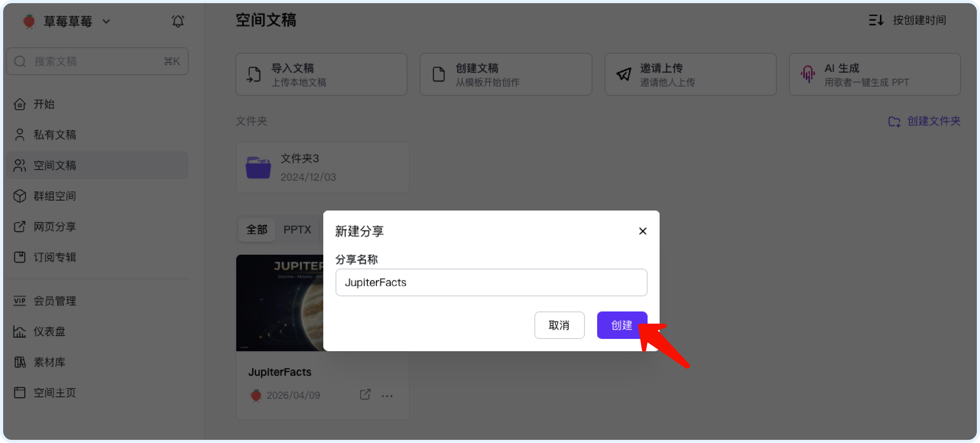Open the 按创建时间 sort dropdown
The height and width of the screenshot is (443, 980).
point(919,20)
